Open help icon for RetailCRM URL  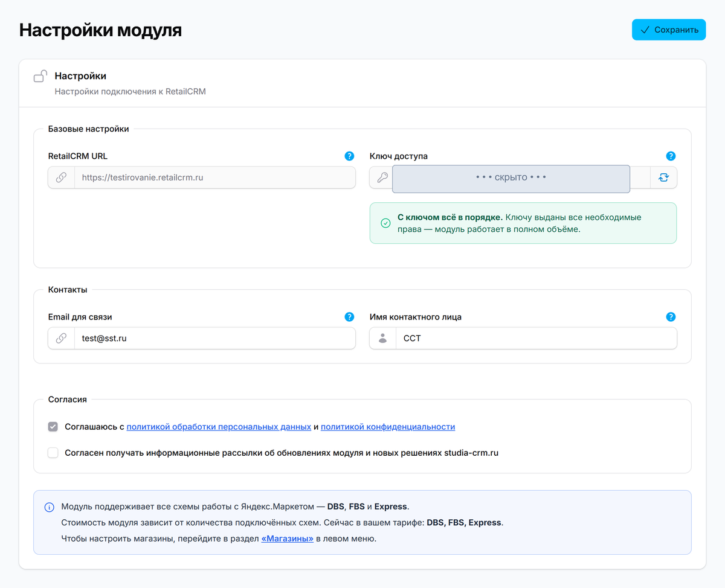tap(349, 156)
